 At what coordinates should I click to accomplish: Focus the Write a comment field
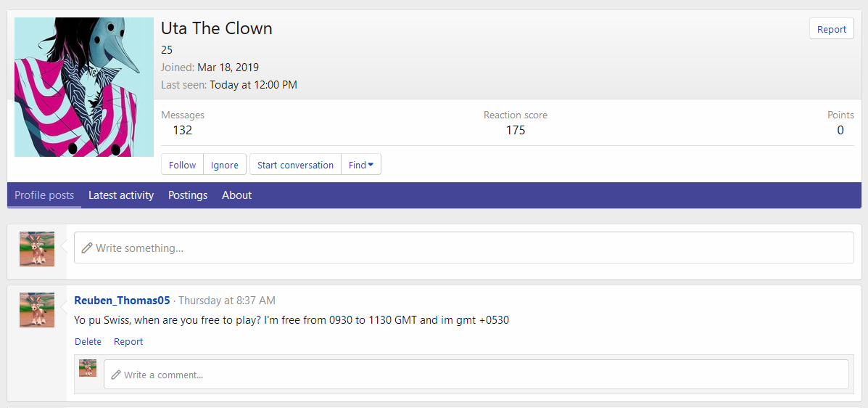click(476, 374)
